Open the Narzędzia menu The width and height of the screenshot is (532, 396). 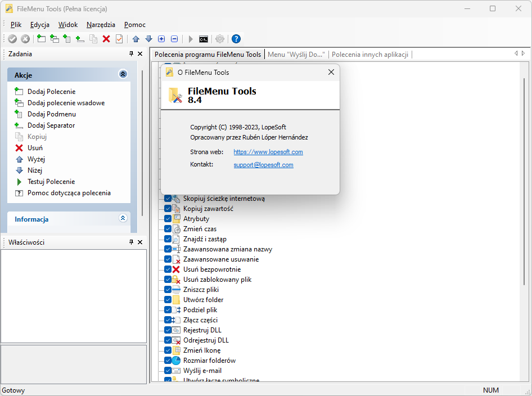tap(101, 24)
